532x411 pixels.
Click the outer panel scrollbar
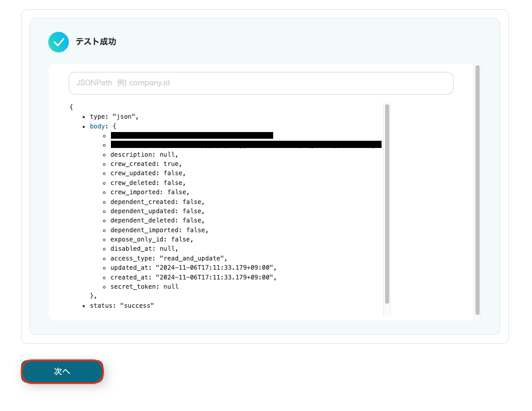click(x=478, y=190)
